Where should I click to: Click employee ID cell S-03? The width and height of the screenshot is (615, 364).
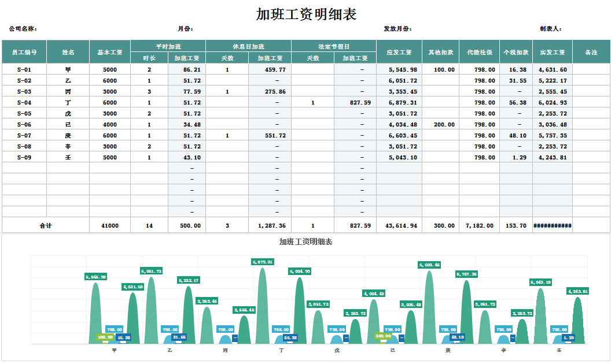click(x=24, y=91)
